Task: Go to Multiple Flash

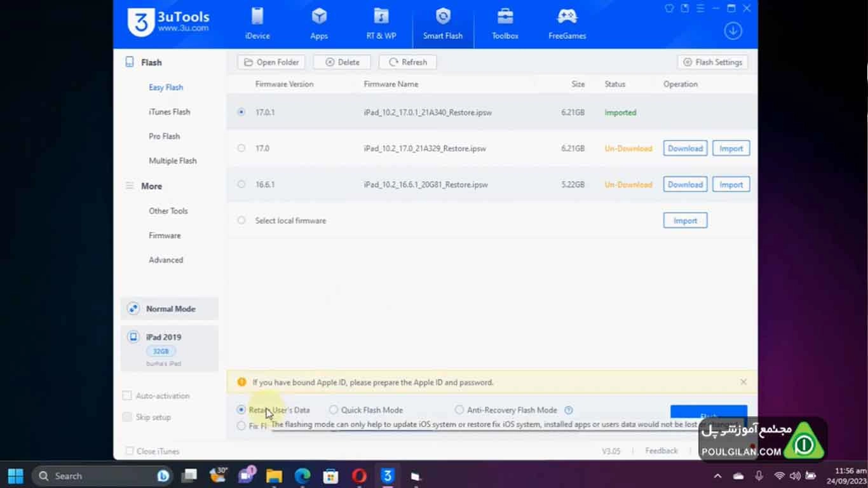Action: tap(172, 161)
